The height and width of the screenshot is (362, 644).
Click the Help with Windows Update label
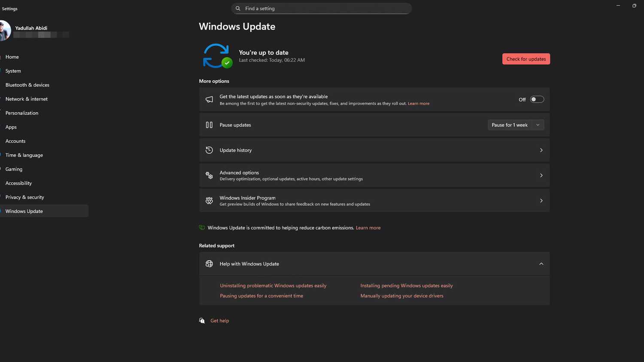coord(249,264)
